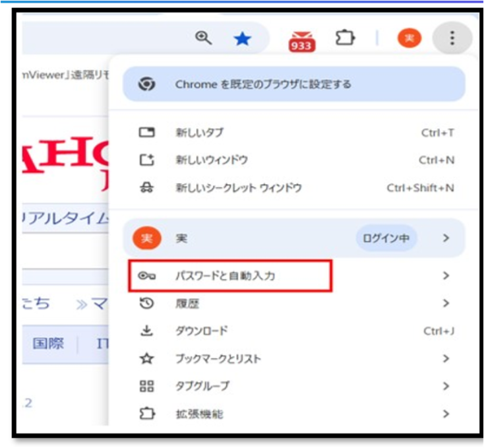Expand the 拡張機能 submenu arrow
Image resolution: width=484 pixels, height=448 pixels.
click(x=446, y=414)
